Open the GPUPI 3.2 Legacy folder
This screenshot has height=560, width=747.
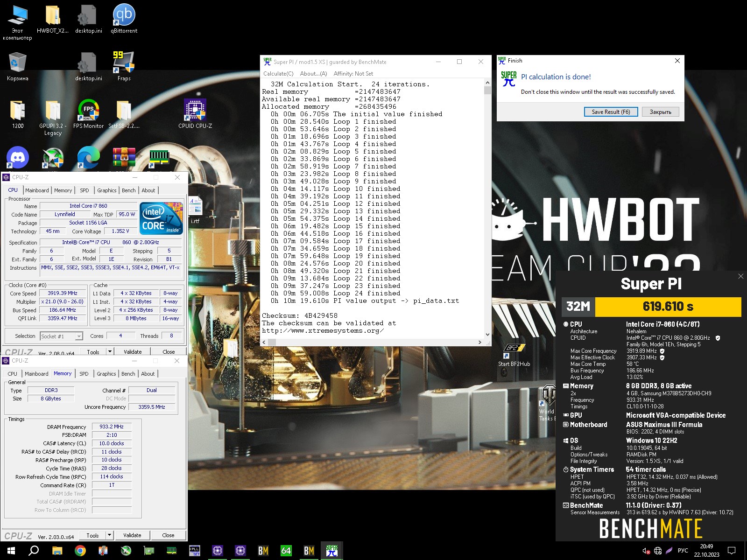pyautogui.click(x=53, y=117)
